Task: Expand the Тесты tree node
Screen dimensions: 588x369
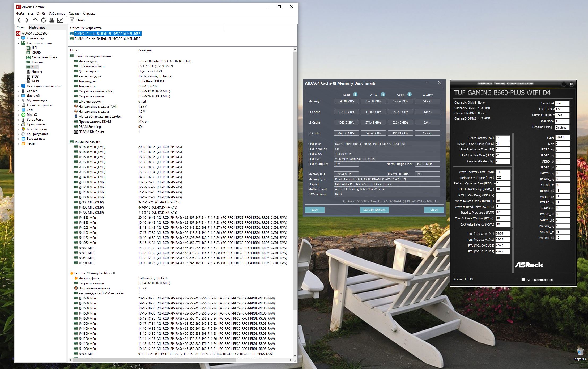Action: point(18,143)
